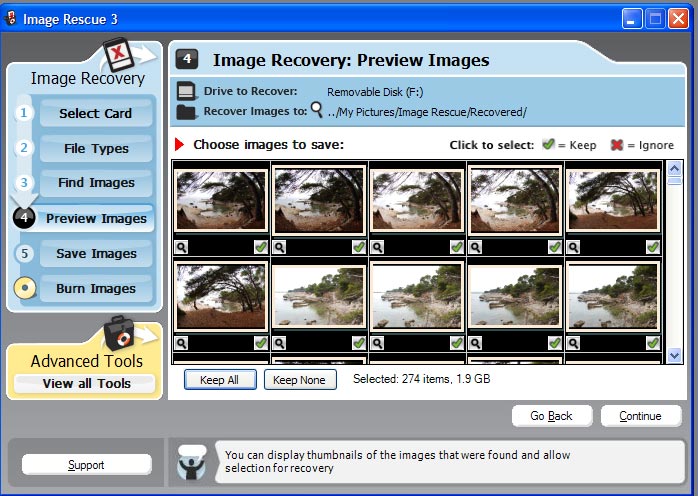
Task: Click View all Tools
Action: click(x=86, y=383)
